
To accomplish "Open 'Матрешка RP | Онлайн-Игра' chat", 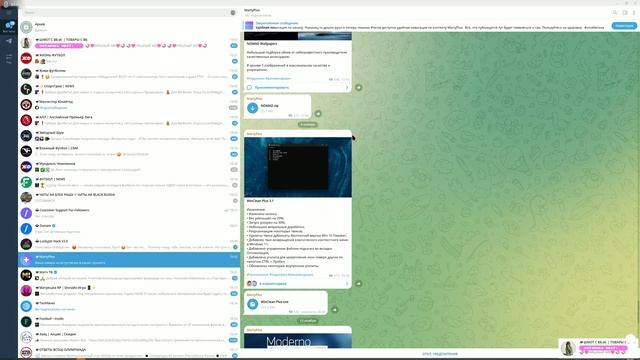I will pyautogui.click(x=129, y=291).
